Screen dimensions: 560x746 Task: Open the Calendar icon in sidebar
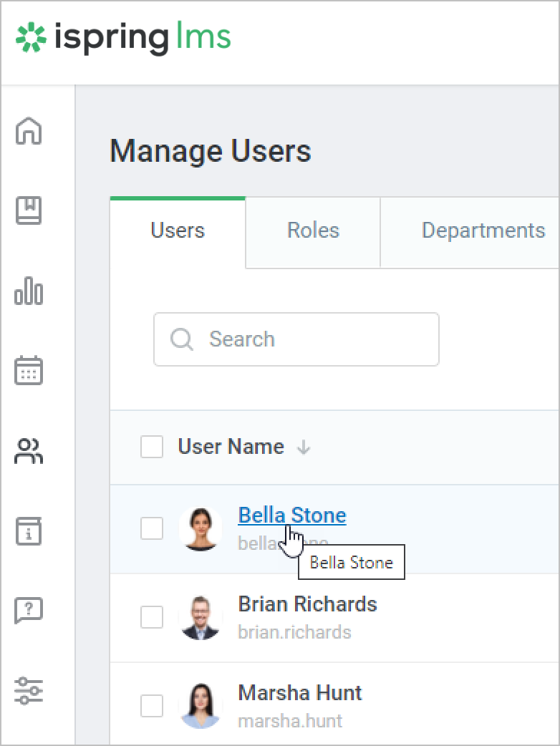click(x=29, y=371)
